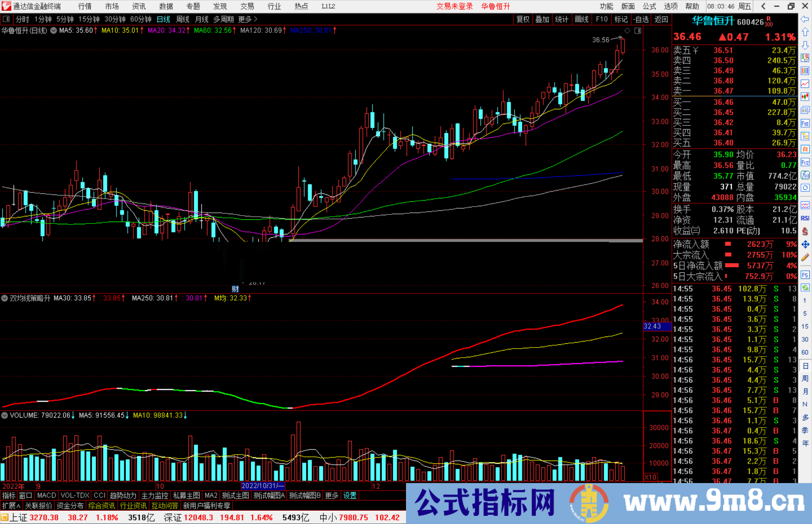
Task: Click the four-way move arrows icon
Action: pyautogui.click(x=805, y=245)
